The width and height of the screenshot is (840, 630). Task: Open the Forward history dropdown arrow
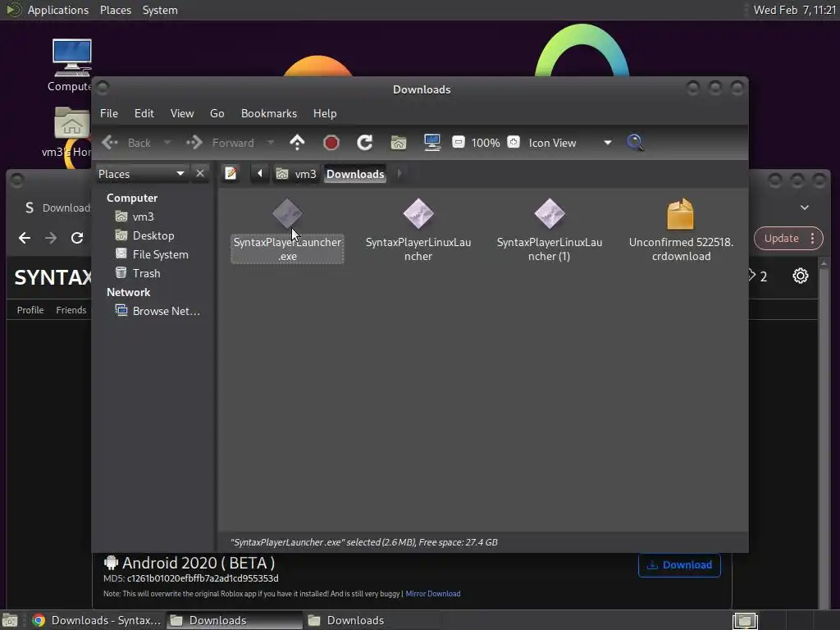click(271, 143)
